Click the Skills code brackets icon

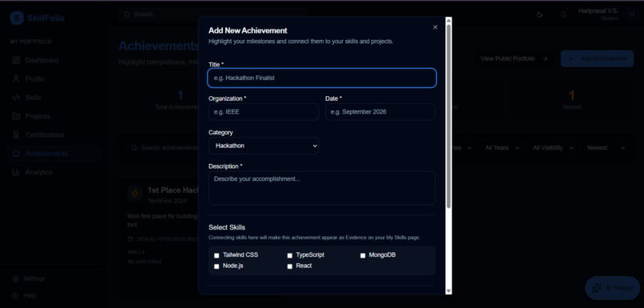16,98
